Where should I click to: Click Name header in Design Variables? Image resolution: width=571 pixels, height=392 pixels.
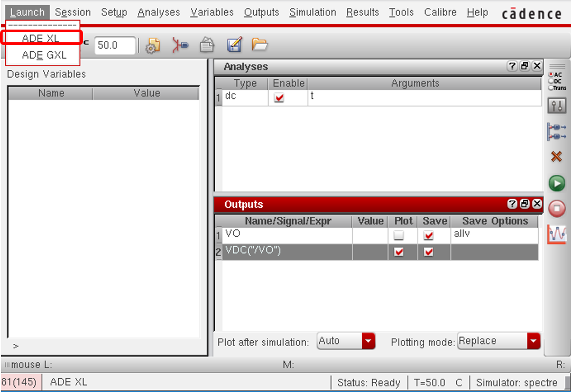[51, 93]
